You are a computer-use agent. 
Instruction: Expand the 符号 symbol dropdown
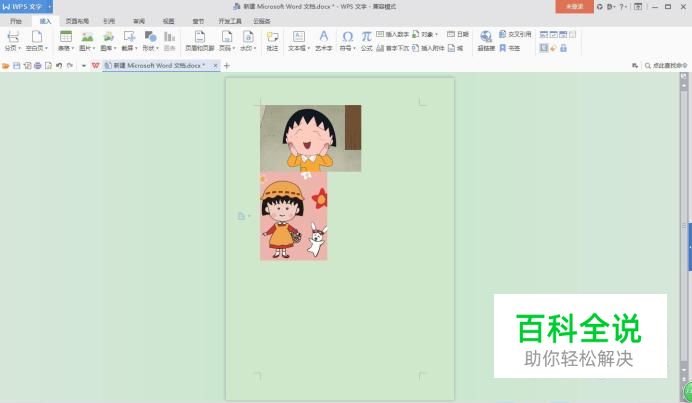pos(354,49)
